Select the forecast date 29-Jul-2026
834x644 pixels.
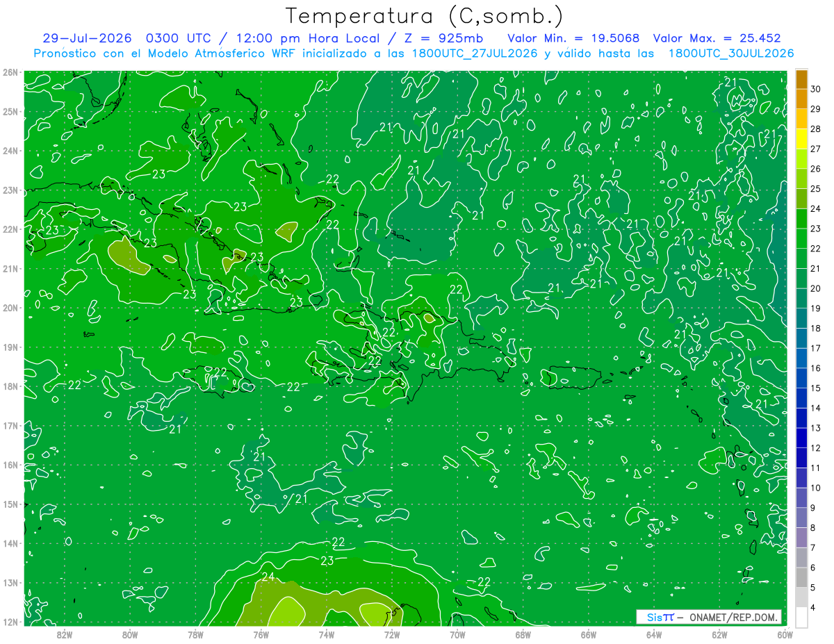[87, 39]
